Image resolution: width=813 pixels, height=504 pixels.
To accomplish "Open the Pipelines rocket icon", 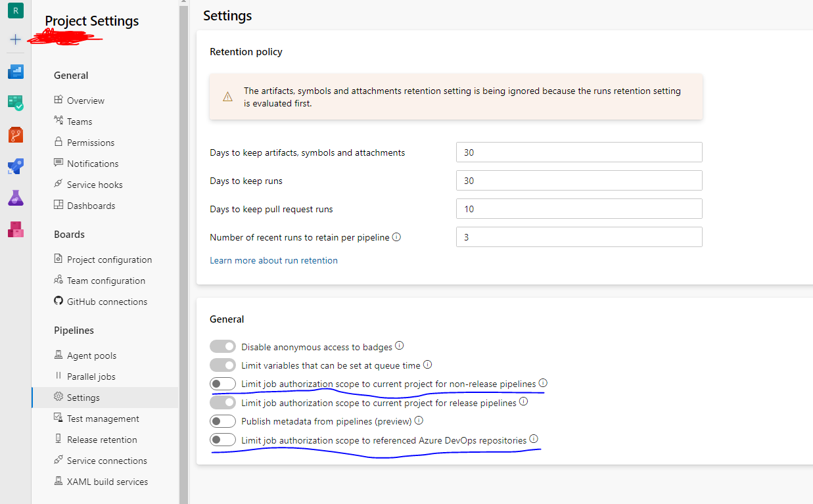I will pyautogui.click(x=16, y=166).
